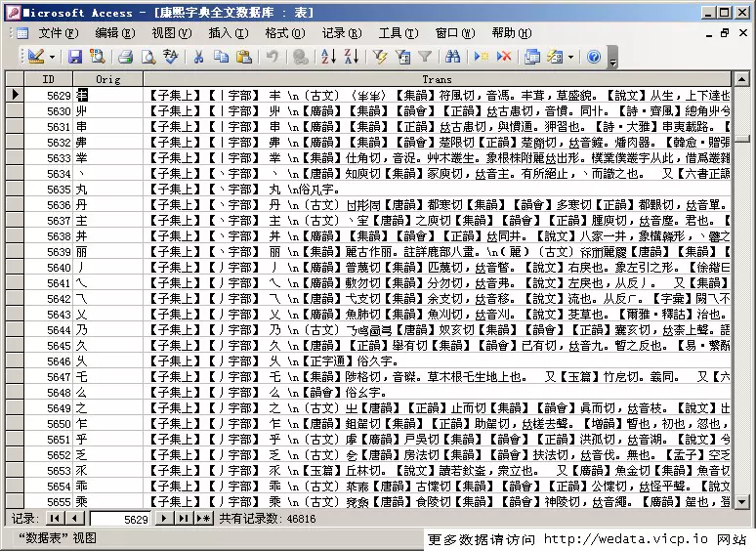Screen dimensions: 756x551
Task: Open Microsoft Access Help icon
Action: (x=594, y=57)
